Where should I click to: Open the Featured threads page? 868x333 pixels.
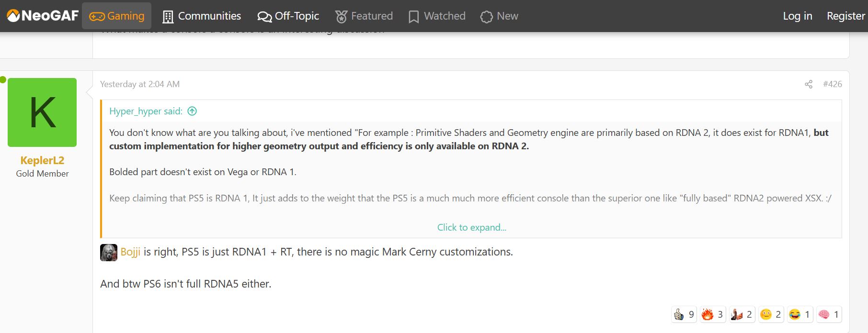[364, 16]
